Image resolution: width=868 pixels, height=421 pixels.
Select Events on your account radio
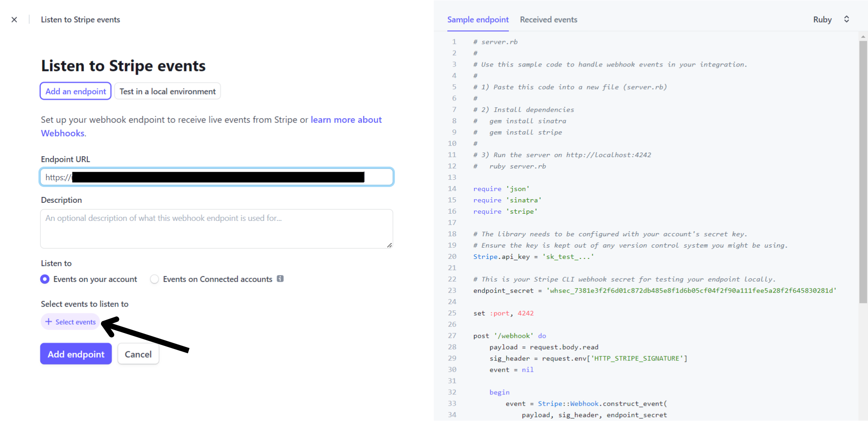coord(45,279)
